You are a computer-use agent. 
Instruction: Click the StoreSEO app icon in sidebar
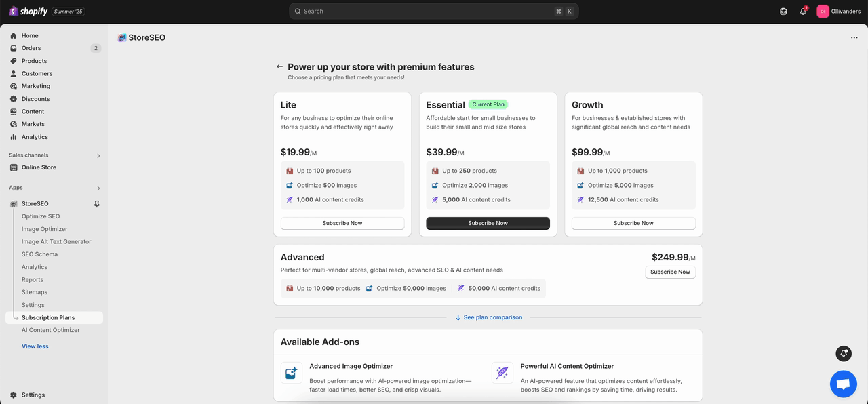pos(14,204)
